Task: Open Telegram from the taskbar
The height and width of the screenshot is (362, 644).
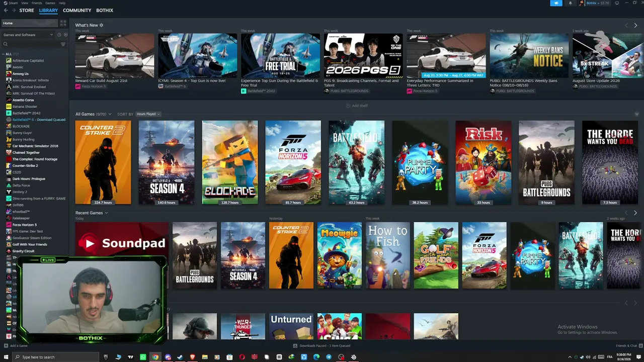Action: (329, 357)
